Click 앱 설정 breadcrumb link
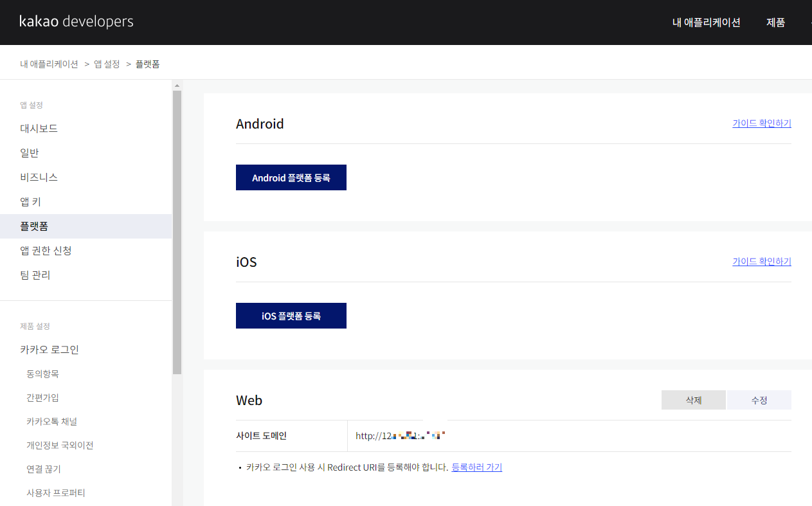The width and height of the screenshot is (812, 506). 107,64
